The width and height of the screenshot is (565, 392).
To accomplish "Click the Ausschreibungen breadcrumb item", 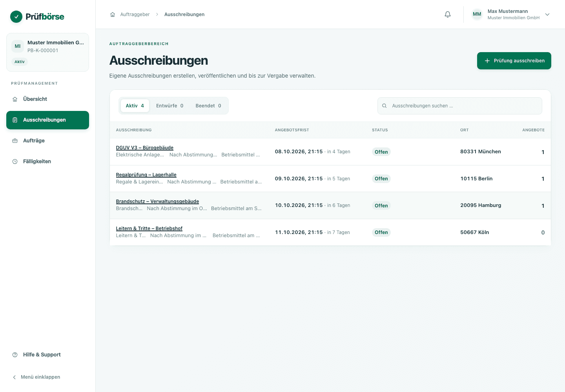I will (x=184, y=15).
